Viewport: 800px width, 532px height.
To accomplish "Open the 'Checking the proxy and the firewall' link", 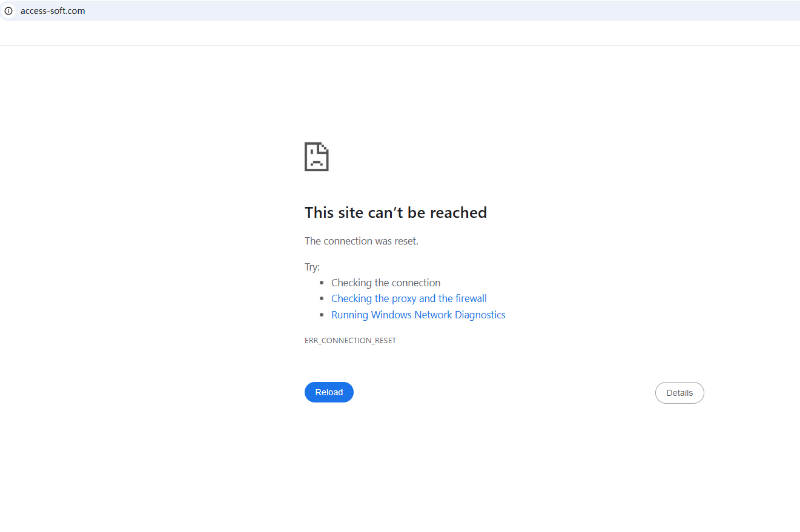I will point(409,298).
